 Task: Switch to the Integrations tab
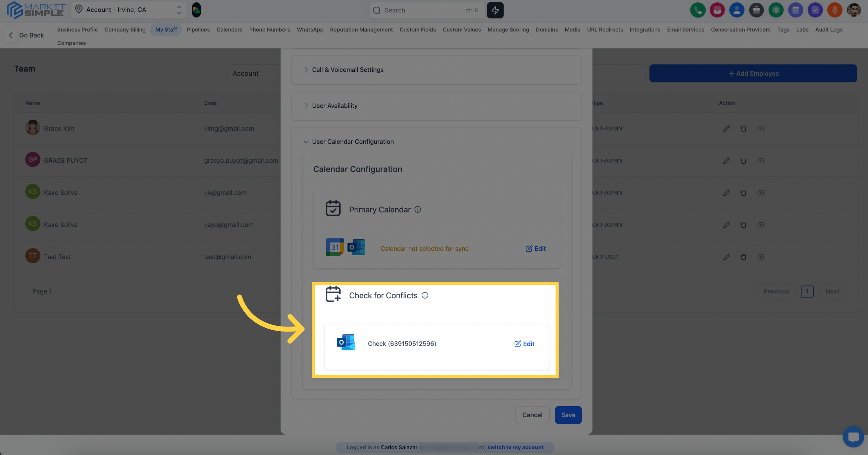[x=645, y=30]
